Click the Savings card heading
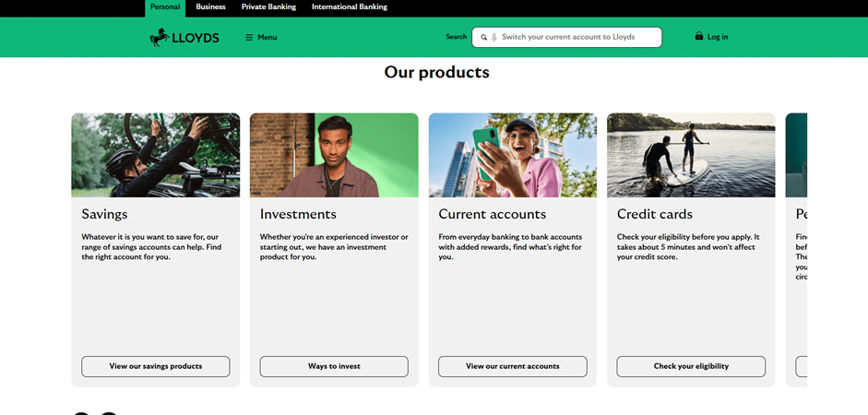The height and width of the screenshot is (415, 868). coord(104,214)
